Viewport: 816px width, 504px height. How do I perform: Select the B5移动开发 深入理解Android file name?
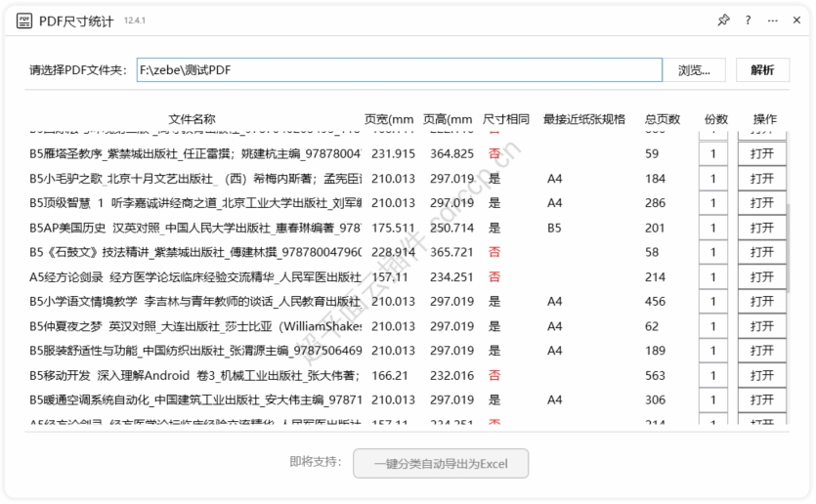click(195, 375)
